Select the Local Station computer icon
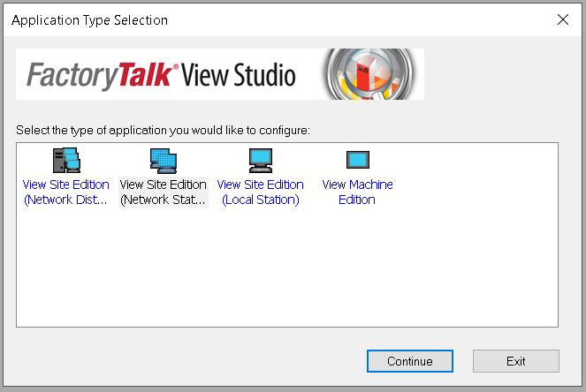586x392 pixels. (261, 160)
